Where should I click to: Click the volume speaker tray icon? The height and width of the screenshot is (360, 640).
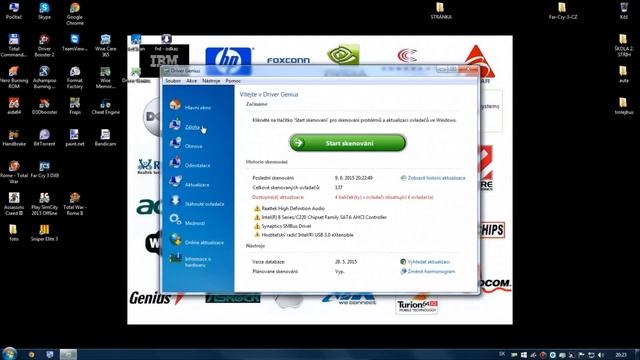(601, 355)
